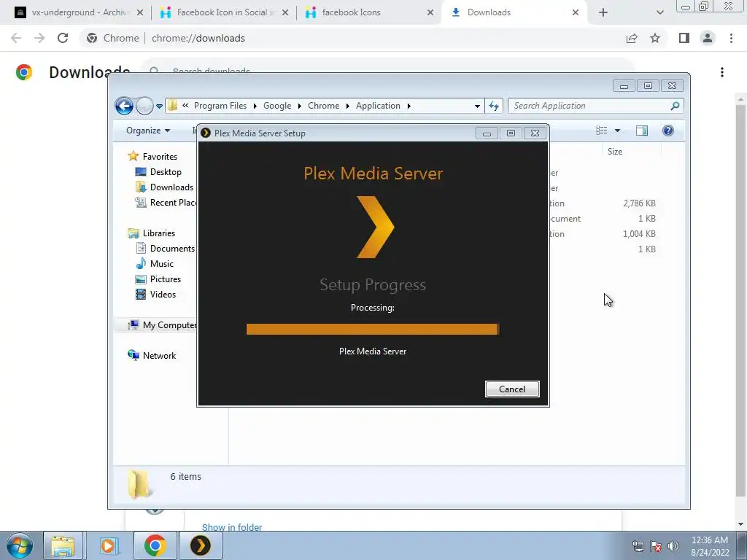Expand arrow after Program Files in breadcrumb
The image size is (747, 560).
[x=255, y=106]
